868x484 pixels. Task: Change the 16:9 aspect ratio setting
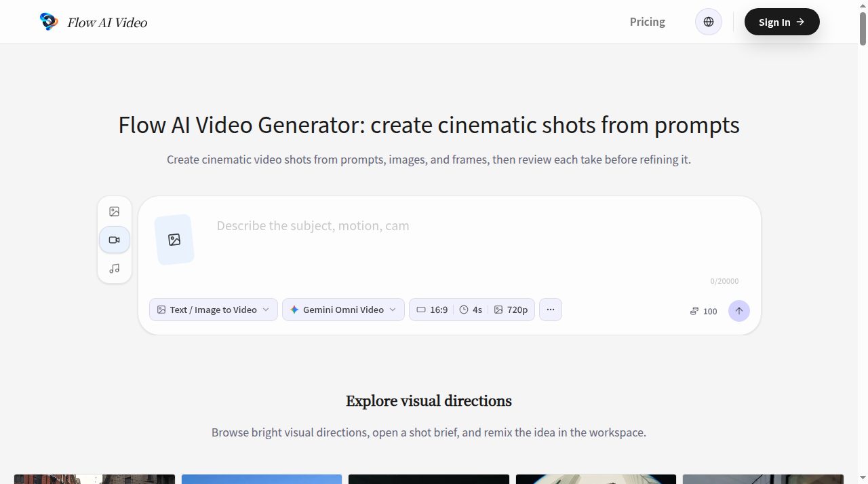(432, 310)
